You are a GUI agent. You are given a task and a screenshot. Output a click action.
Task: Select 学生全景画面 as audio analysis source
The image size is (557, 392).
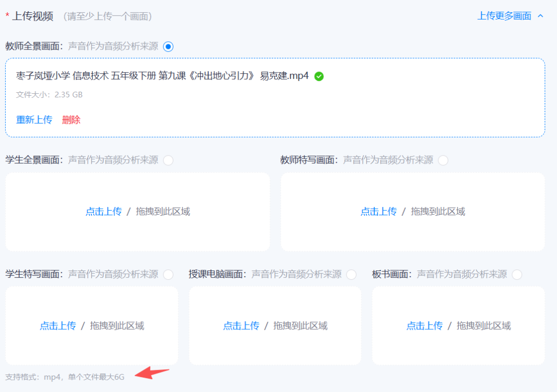point(168,160)
